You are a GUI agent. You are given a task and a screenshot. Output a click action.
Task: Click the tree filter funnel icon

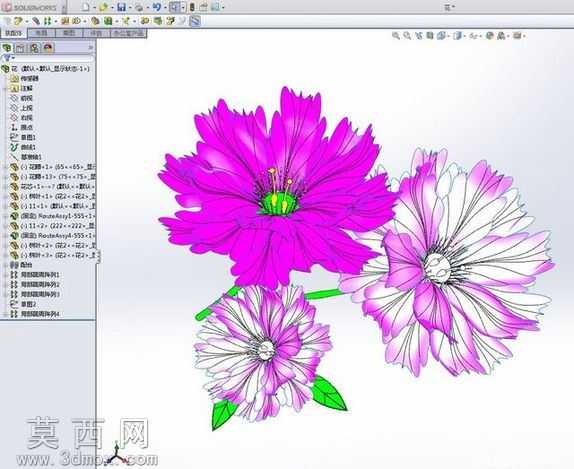coord(7,58)
